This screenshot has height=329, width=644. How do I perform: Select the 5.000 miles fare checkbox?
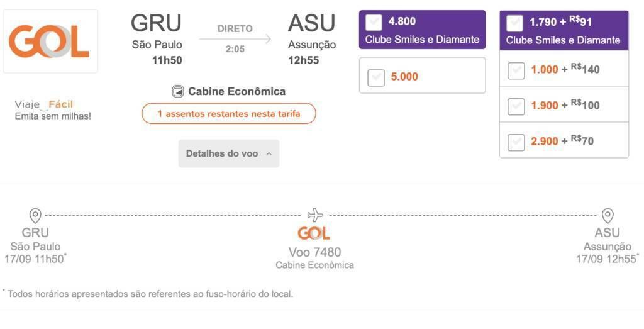point(376,77)
